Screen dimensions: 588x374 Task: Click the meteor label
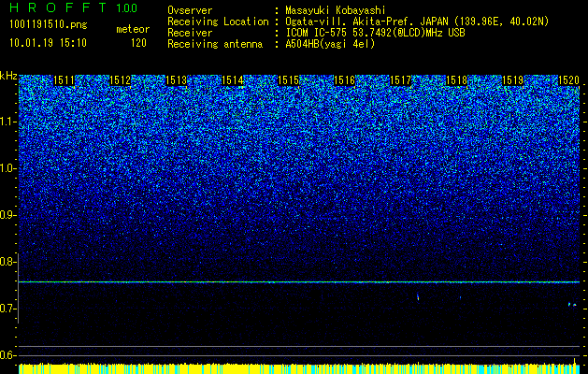(x=133, y=29)
